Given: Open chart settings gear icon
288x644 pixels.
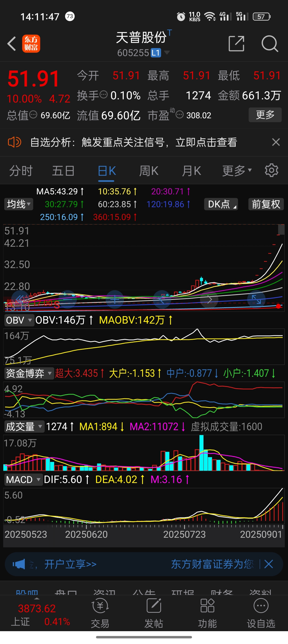Looking at the screenshot, I should [271, 170].
